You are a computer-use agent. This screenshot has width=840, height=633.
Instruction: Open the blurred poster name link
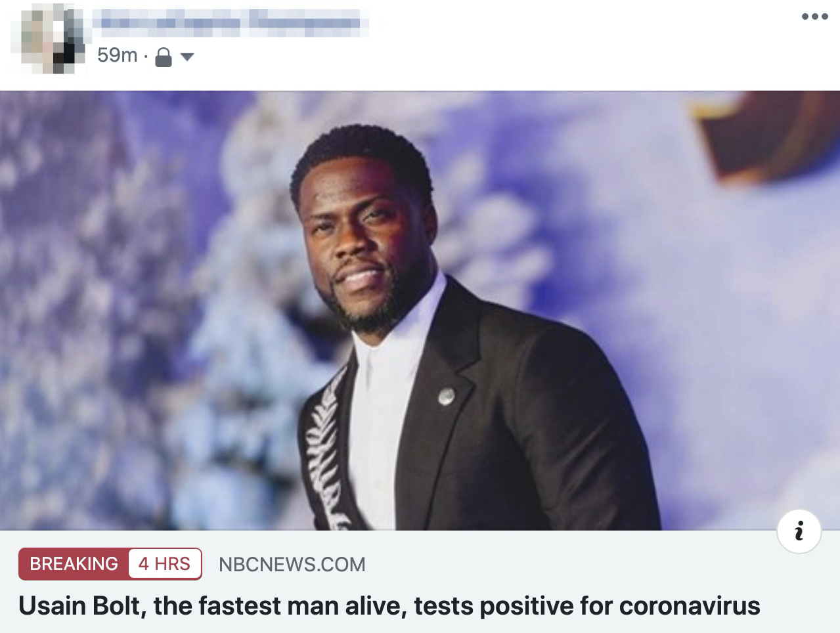[230, 23]
